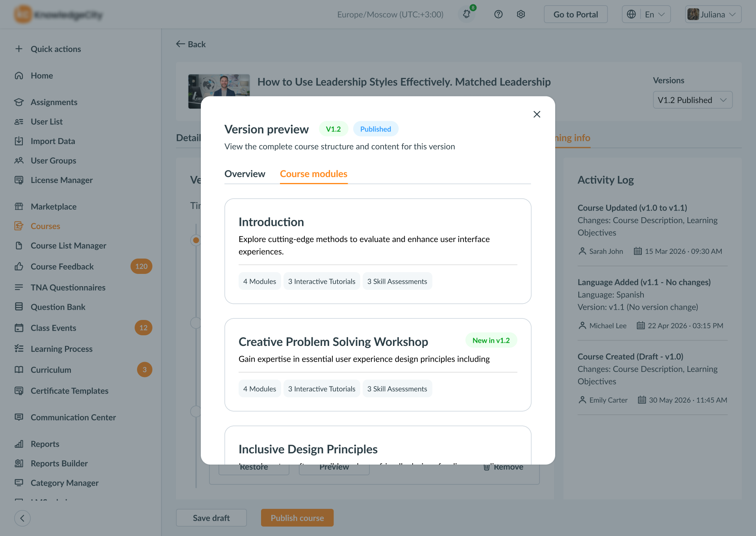Viewport: 756px width, 536px height.
Task: Click Sarah John author name
Action: click(x=606, y=251)
